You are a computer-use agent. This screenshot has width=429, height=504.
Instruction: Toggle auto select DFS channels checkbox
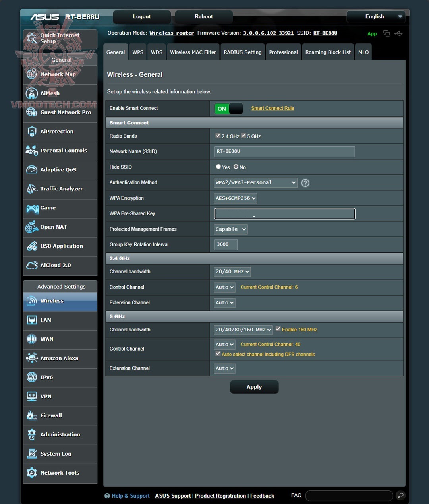tap(218, 354)
